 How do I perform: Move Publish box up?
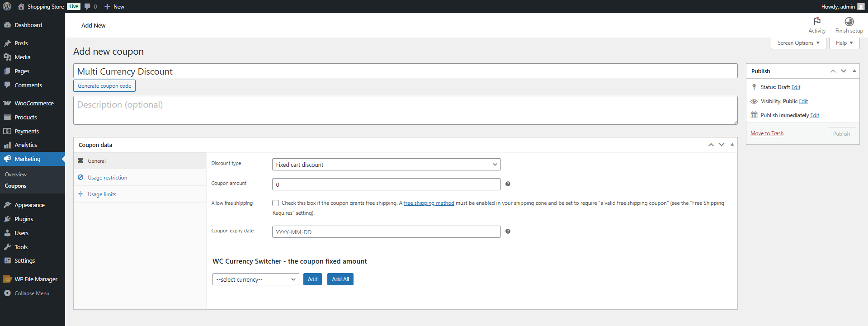pyautogui.click(x=833, y=71)
